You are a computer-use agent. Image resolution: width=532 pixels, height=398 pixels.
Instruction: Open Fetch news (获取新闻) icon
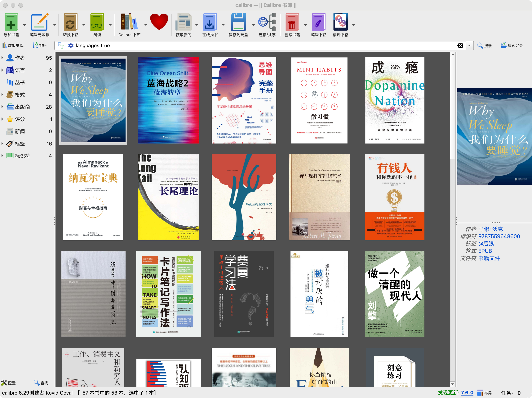(184, 22)
